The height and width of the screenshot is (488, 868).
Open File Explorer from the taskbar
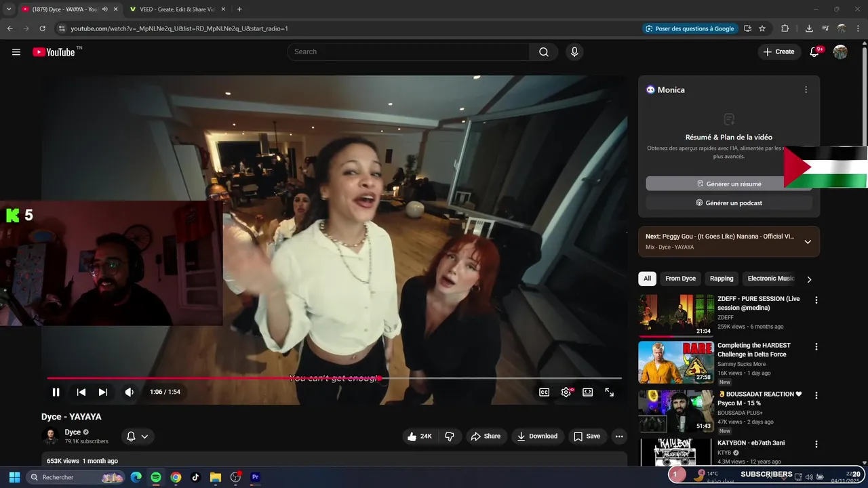click(215, 477)
